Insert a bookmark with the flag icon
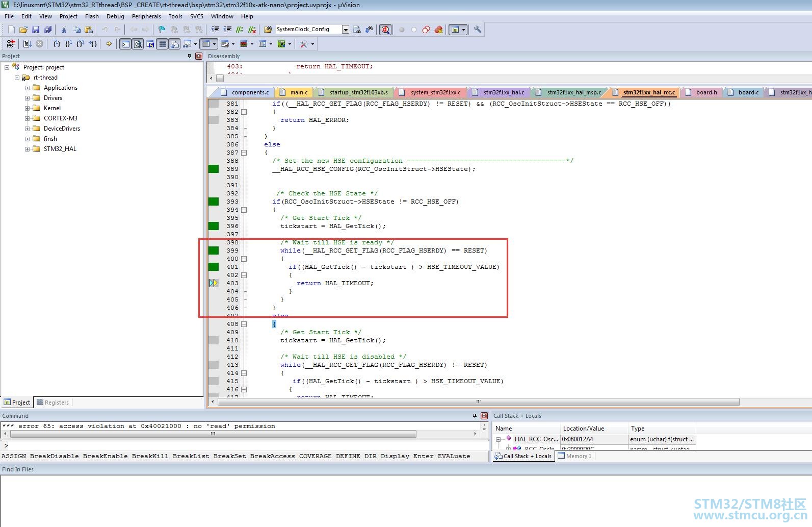Image resolution: width=812 pixels, height=527 pixels. click(x=162, y=30)
